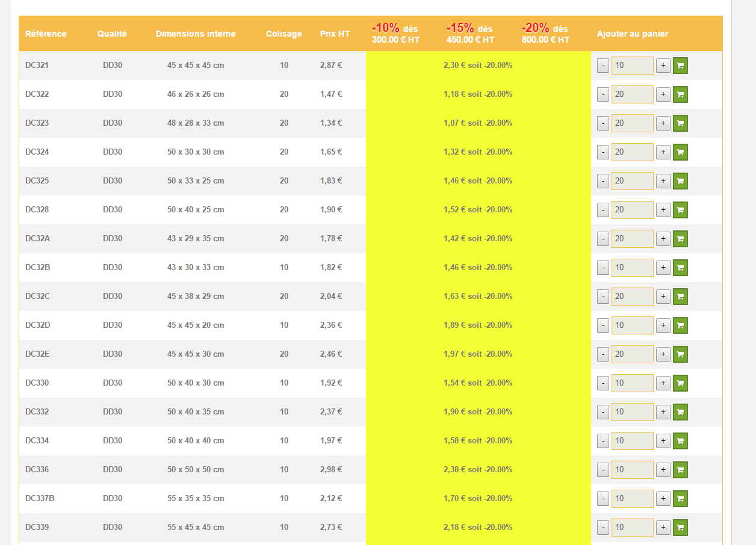
Task: Focus the quantity field for DC336
Action: click(633, 470)
